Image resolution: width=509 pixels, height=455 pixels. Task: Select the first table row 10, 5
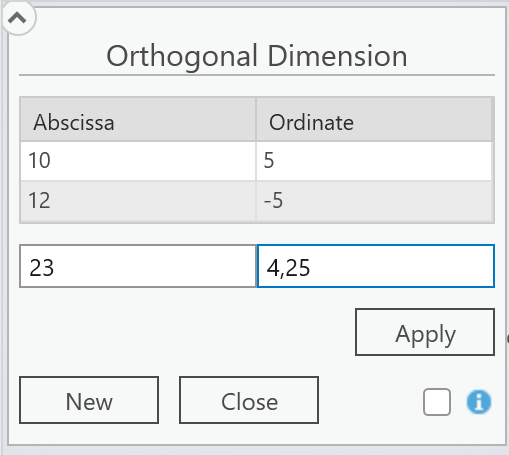[x=256, y=161]
